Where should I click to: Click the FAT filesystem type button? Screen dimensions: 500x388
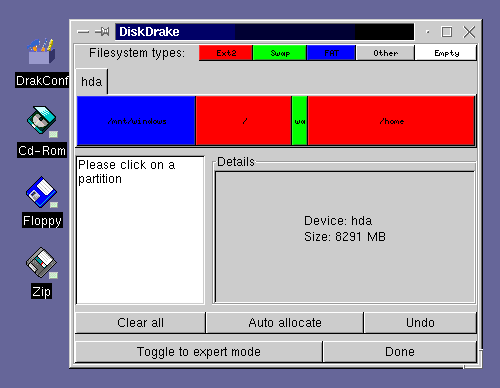coord(331,53)
